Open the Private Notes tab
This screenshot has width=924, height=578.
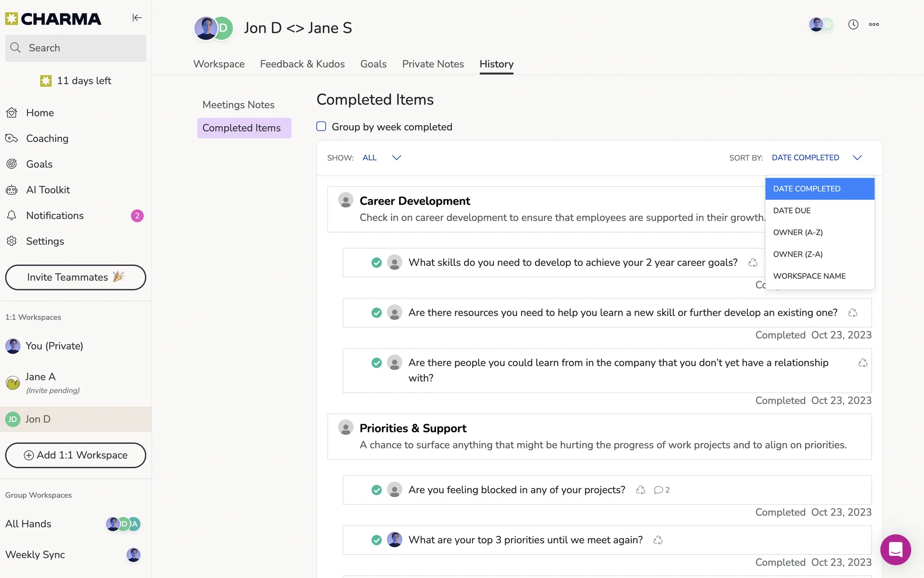click(433, 64)
